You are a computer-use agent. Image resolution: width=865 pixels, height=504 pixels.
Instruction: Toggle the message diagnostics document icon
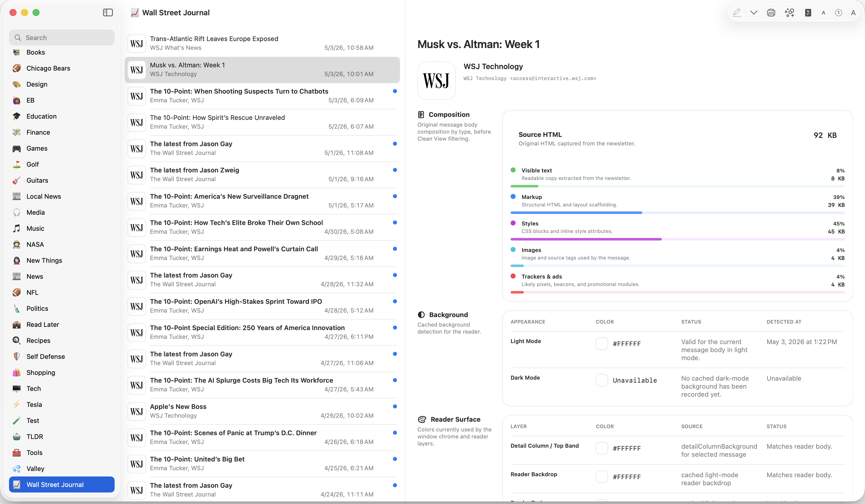(808, 13)
